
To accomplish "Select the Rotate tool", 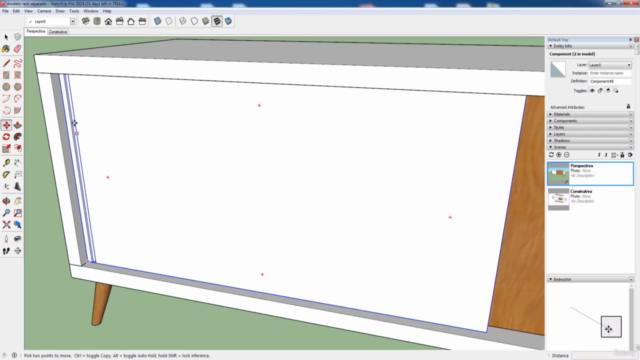I will 6,137.
